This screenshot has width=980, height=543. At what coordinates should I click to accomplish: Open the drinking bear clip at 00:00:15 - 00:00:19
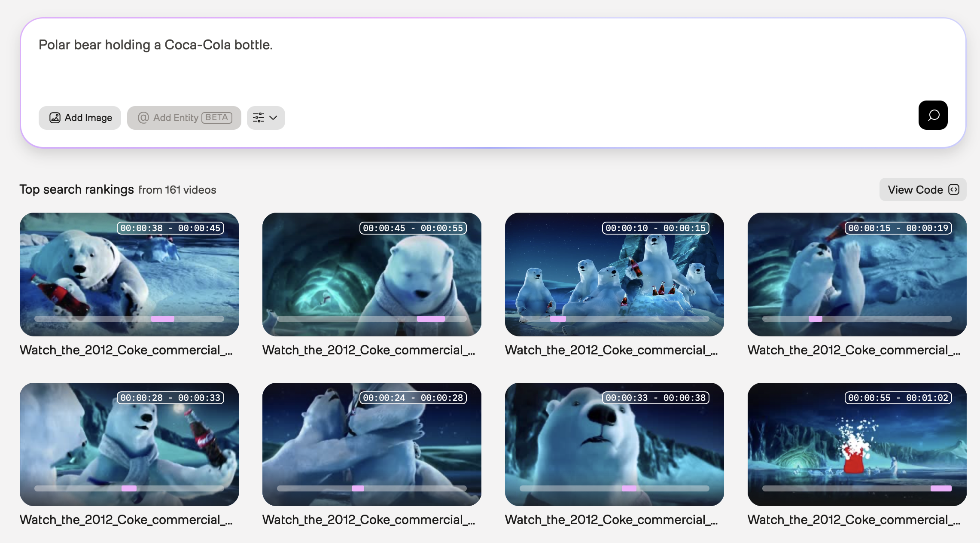pos(857,274)
